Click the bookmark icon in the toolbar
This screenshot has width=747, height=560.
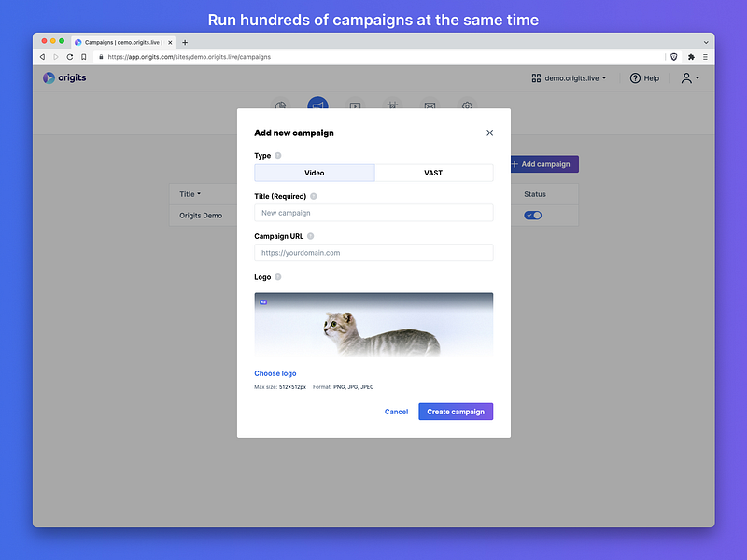pos(84,57)
